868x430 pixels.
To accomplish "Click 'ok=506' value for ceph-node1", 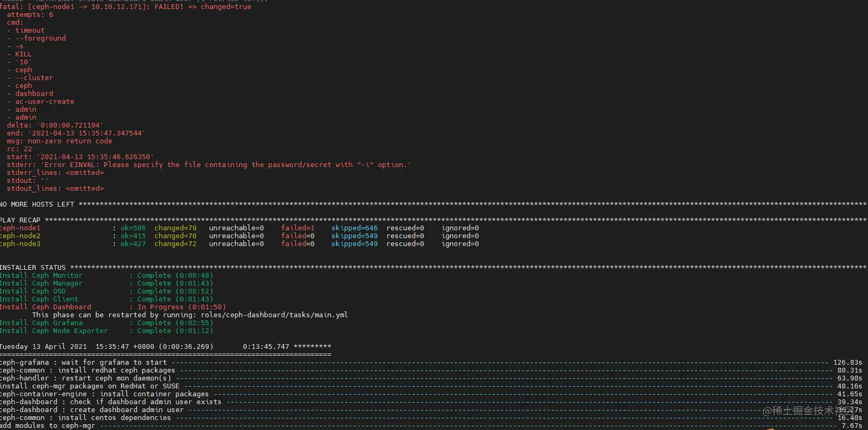I will (x=133, y=228).
